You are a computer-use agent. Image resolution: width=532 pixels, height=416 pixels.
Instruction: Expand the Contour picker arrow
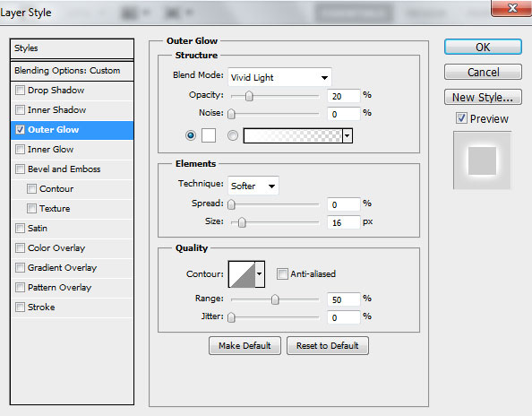point(260,274)
